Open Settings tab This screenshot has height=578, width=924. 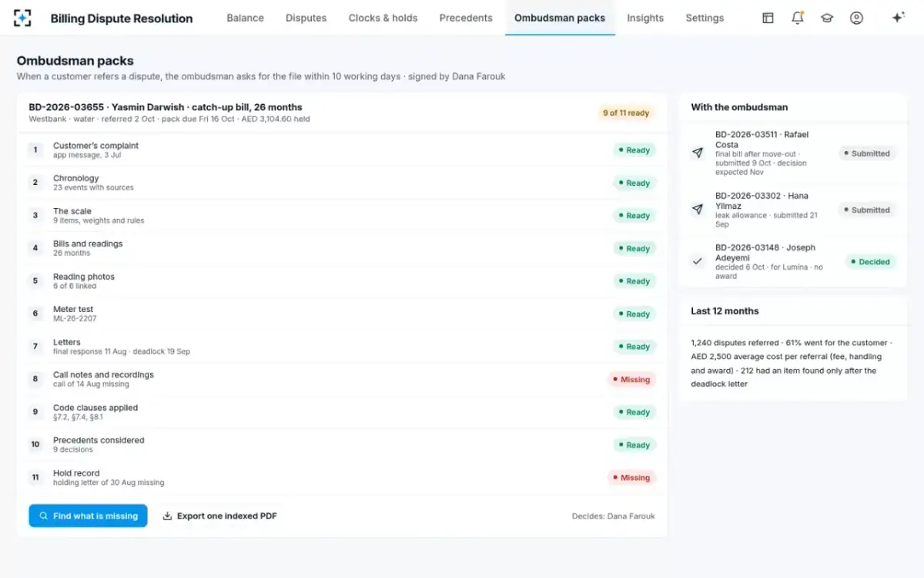(705, 18)
